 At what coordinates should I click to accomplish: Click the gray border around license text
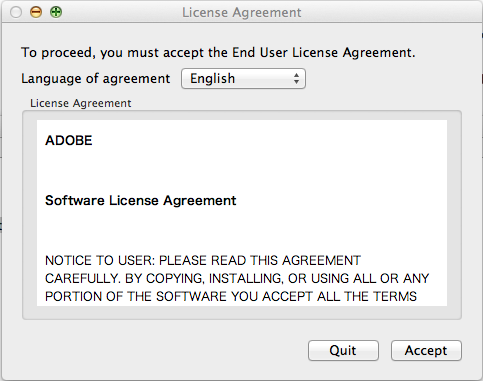point(29,215)
